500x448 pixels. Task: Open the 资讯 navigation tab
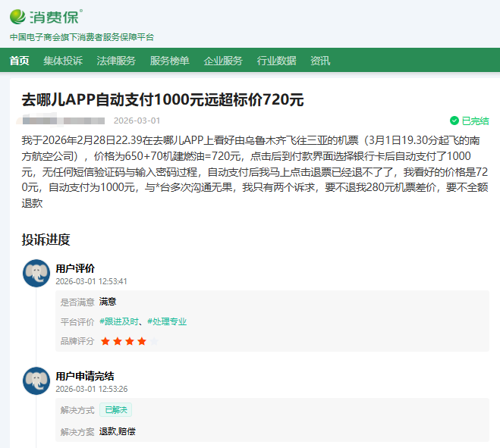coord(320,61)
